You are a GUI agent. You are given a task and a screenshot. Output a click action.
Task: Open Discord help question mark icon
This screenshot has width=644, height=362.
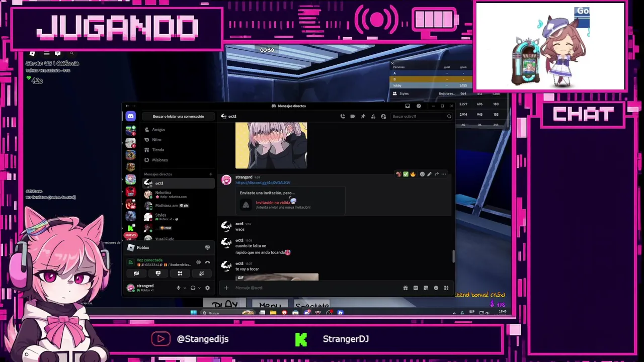tap(419, 106)
